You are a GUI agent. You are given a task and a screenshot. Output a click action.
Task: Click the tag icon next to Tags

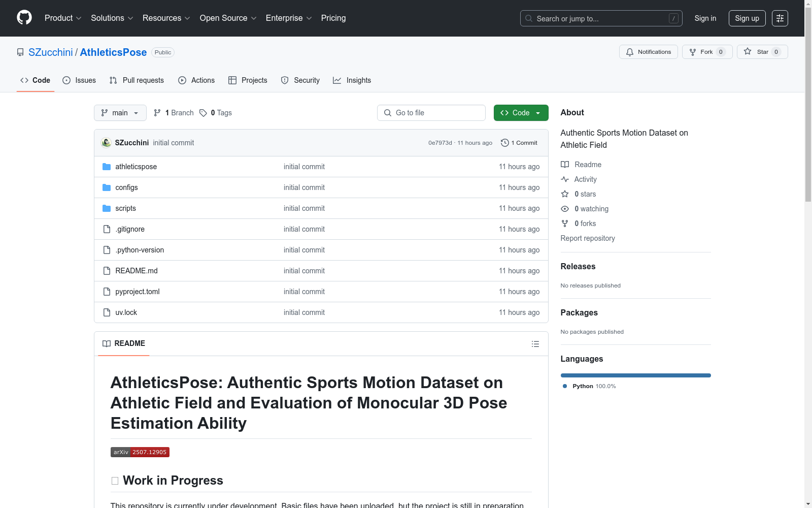[203, 113]
